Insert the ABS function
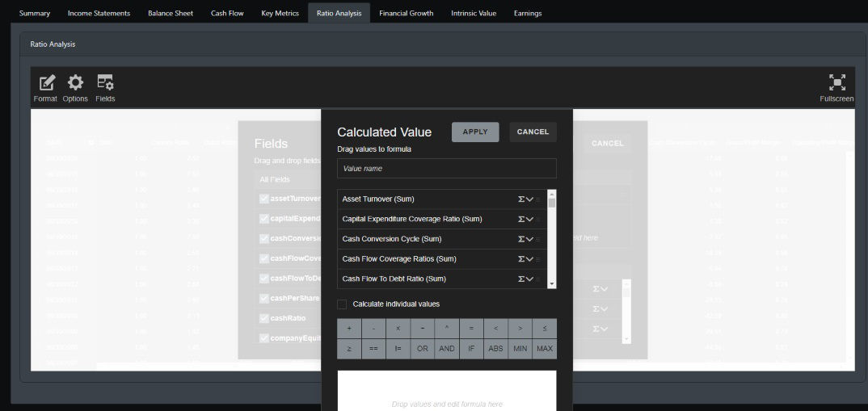Viewport: 868px width, 411px height. tap(495, 349)
